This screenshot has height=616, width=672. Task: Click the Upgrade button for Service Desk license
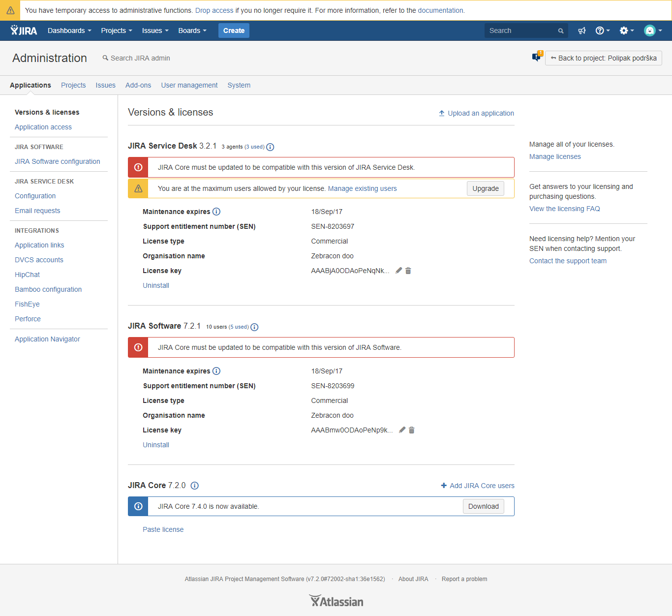click(485, 188)
